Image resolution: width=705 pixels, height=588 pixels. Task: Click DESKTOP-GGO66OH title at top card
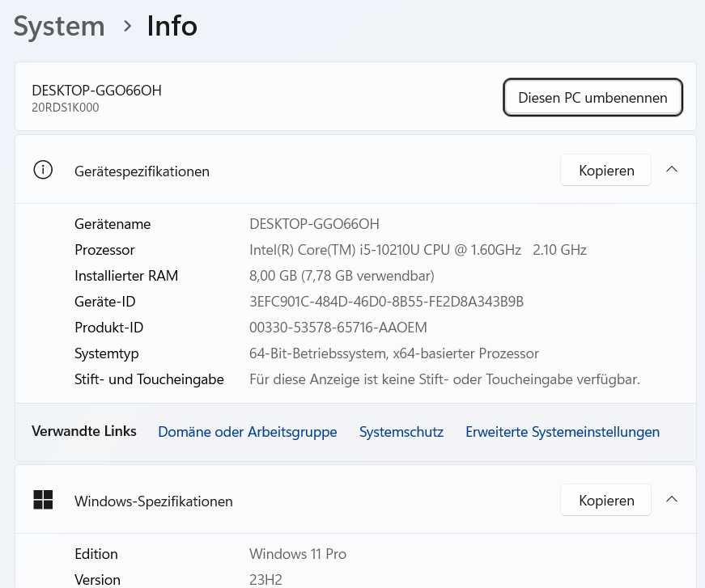[x=96, y=91]
